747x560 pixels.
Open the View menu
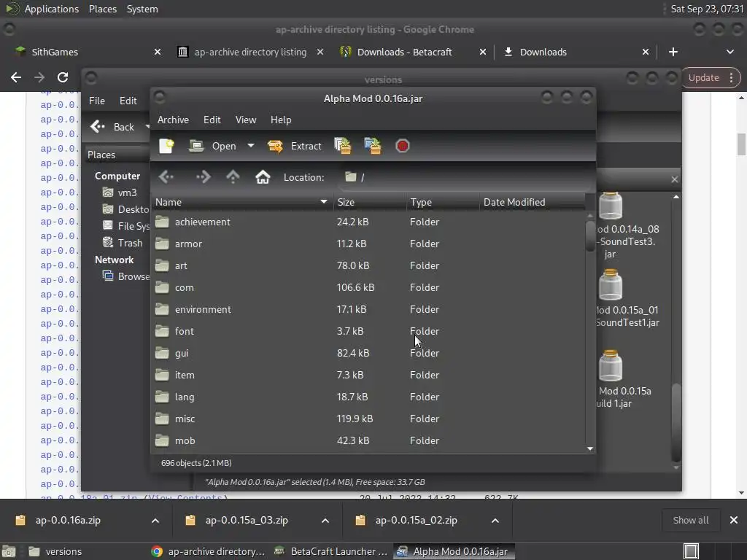(245, 120)
